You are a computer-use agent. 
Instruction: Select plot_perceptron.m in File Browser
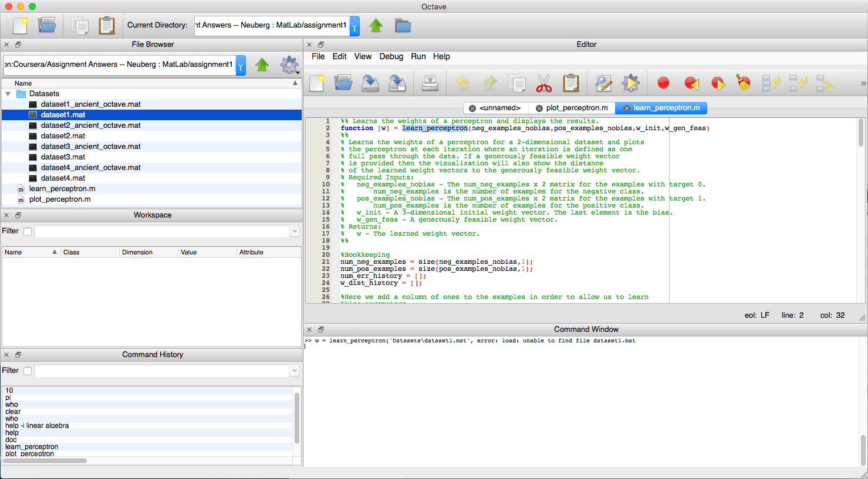pyautogui.click(x=60, y=199)
